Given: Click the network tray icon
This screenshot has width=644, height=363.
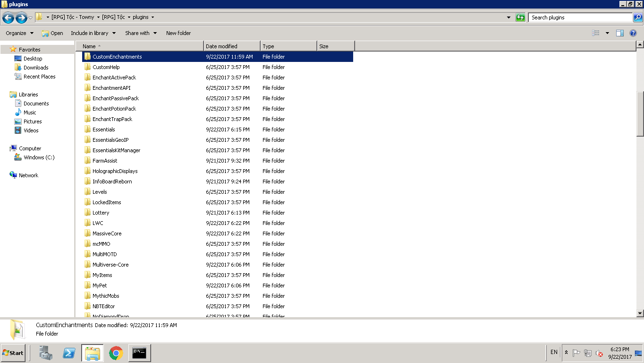Looking at the screenshot, I should coord(588,353).
